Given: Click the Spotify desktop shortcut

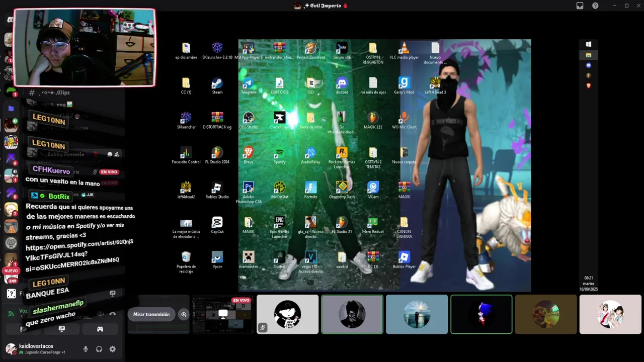Looking at the screenshot, I should [x=279, y=155].
